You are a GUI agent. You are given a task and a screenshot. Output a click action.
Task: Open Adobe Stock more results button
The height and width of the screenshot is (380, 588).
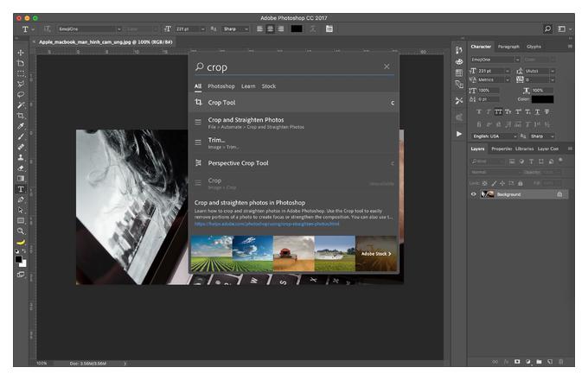[x=376, y=253]
